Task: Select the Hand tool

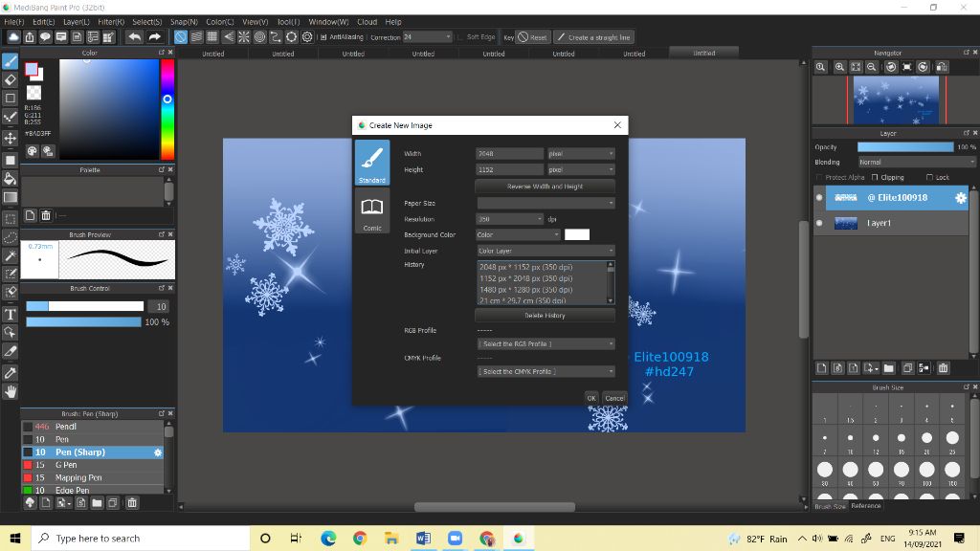Action: tap(10, 391)
